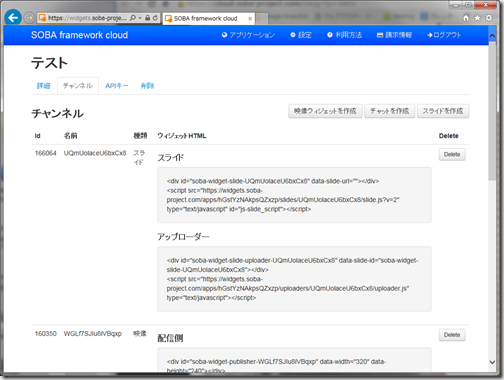Screen dimensions: 504x380
Task: Open the アプリケーション navigation menu
Action: [248, 35]
